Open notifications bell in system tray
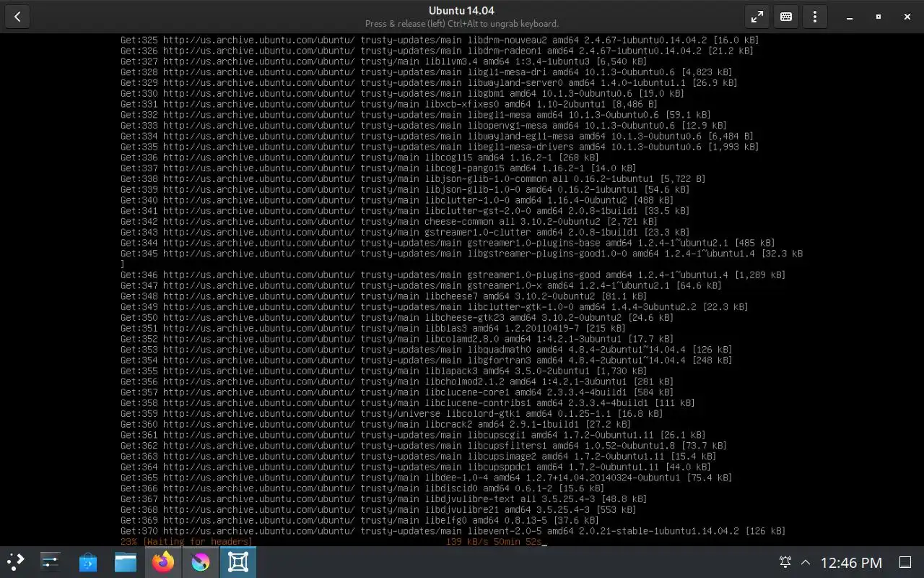The height and width of the screenshot is (578, 924). click(x=785, y=562)
